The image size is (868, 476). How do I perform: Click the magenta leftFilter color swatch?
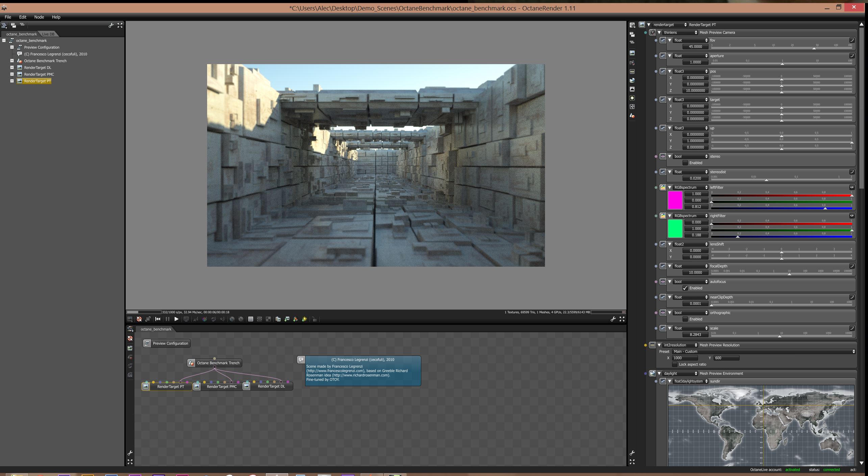coord(675,200)
